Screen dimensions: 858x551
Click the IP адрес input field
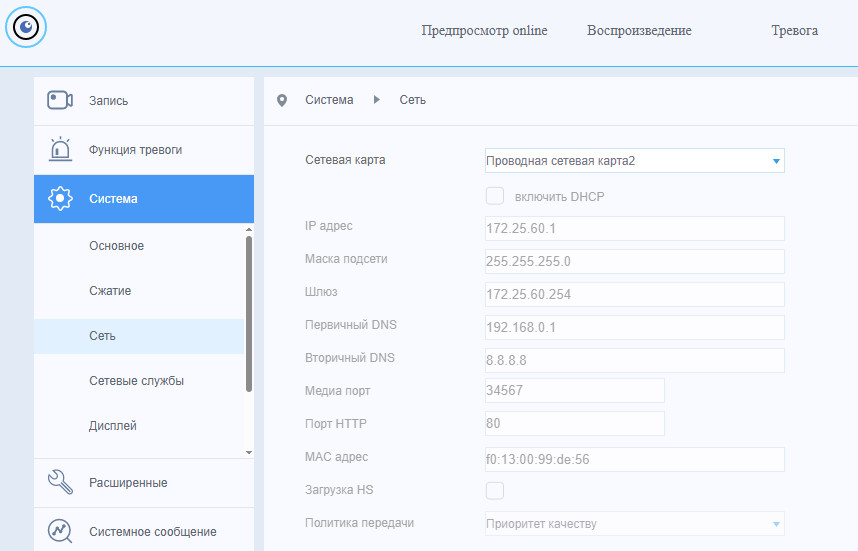click(x=634, y=228)
